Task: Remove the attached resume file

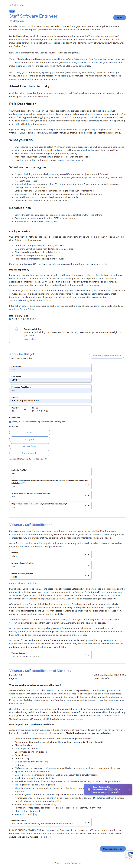Action: coord(68,422)
